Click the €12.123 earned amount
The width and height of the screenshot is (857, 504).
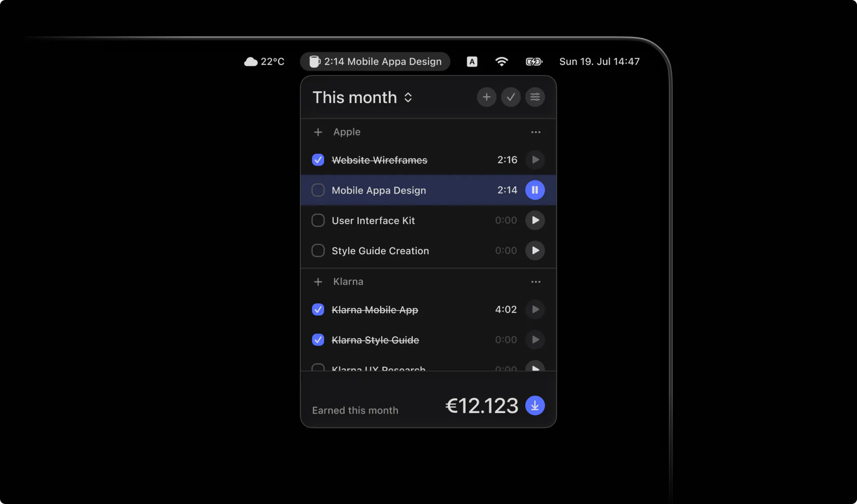(x=482, y=406)
